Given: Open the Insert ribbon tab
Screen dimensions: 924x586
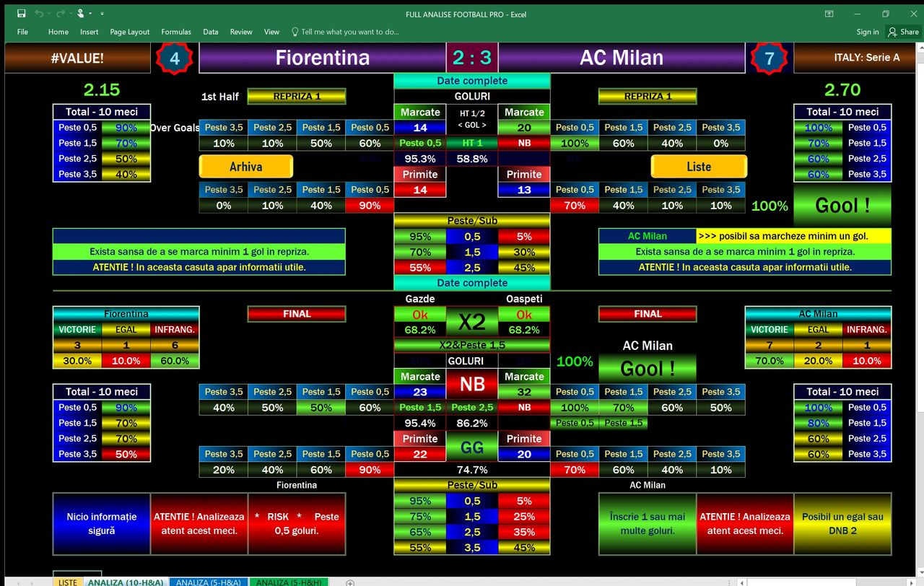Looking at the screenshot, I should click(x=90, y=32).
